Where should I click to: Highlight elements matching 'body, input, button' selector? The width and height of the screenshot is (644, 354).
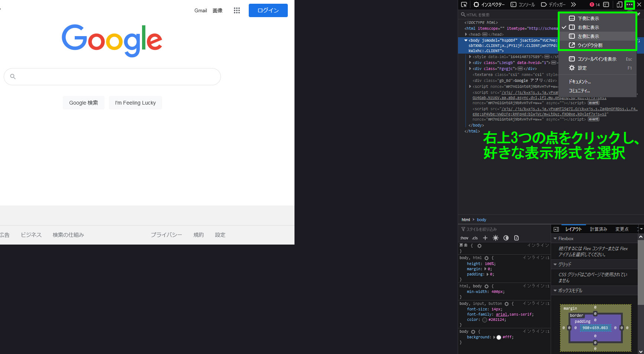tap(506, 304)
